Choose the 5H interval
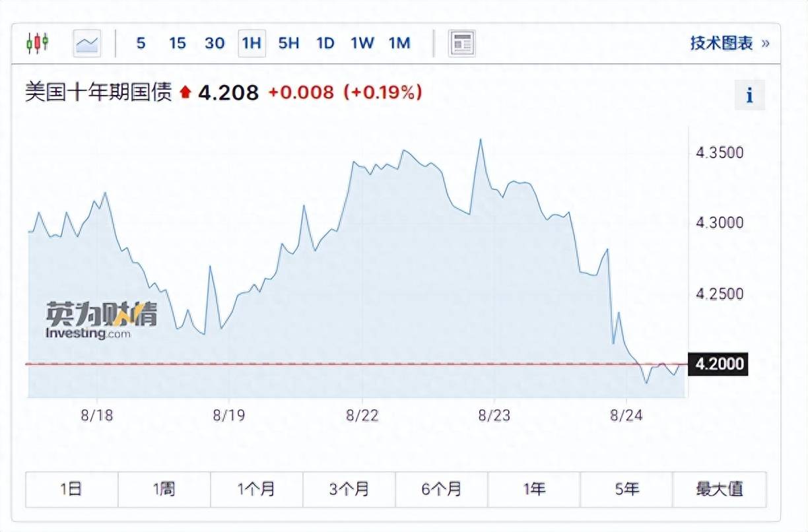 tap(288, 44)
